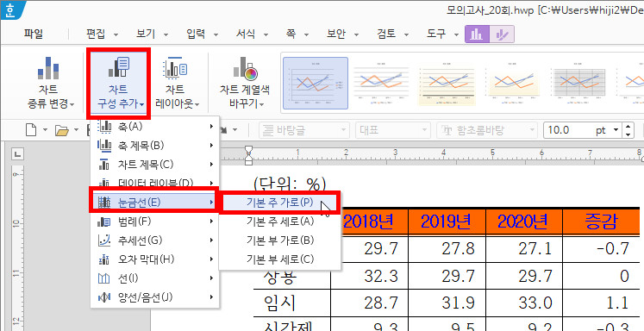Choose 기본 부 가로(B) gridline

coord(280,240)
